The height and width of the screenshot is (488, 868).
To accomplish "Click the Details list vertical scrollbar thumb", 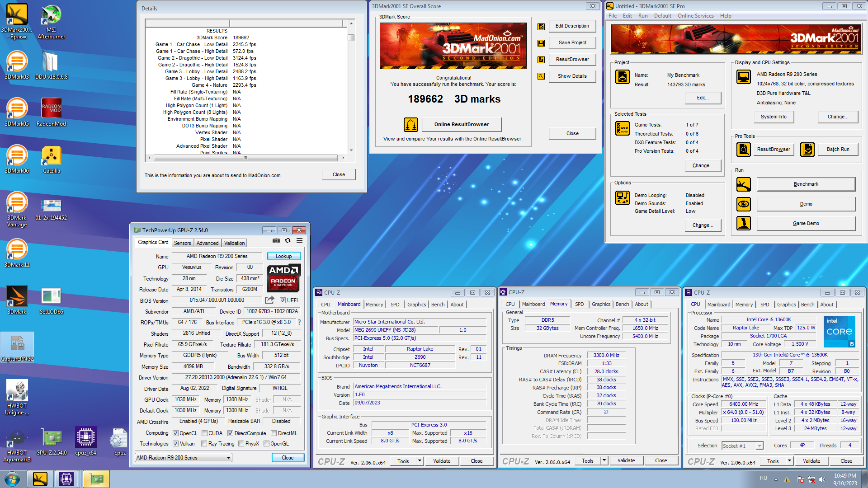I will click(351, 38).
